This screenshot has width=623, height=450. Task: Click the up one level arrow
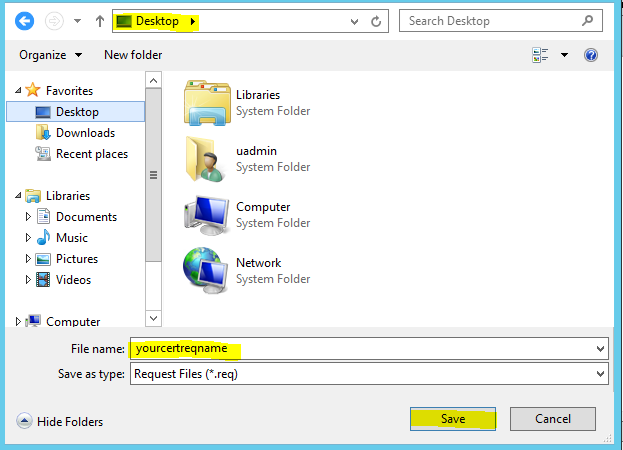(99, 21)
